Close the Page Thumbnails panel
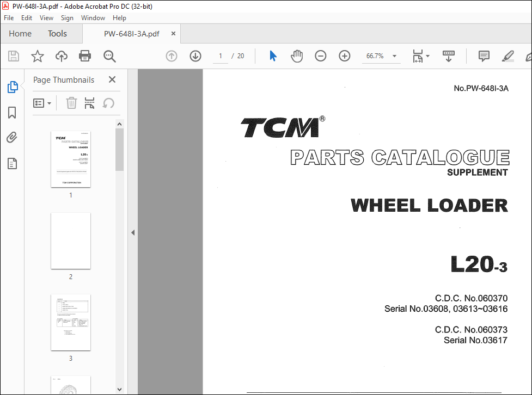This screenshot has height=395, width=532. click(x=112, y=79)
